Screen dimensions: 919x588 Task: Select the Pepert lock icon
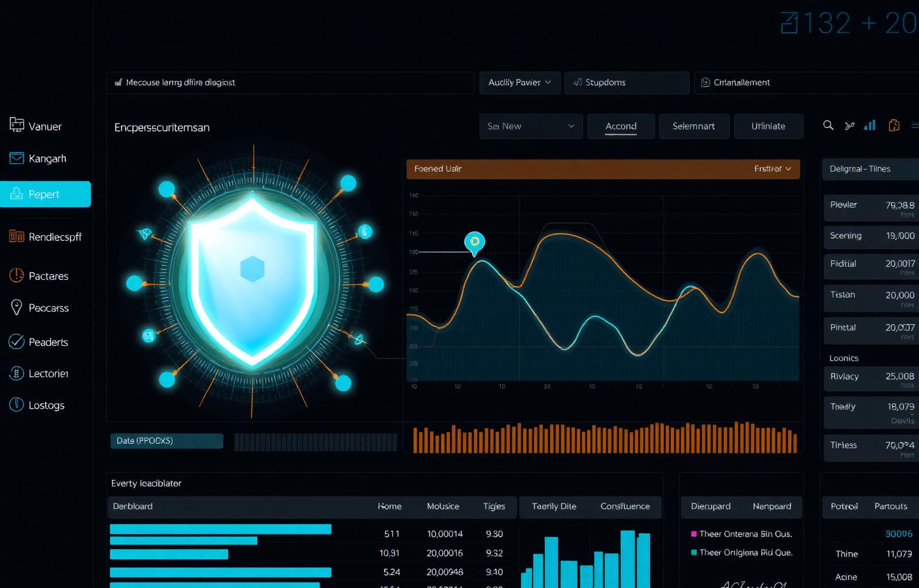tap(17, 194)
